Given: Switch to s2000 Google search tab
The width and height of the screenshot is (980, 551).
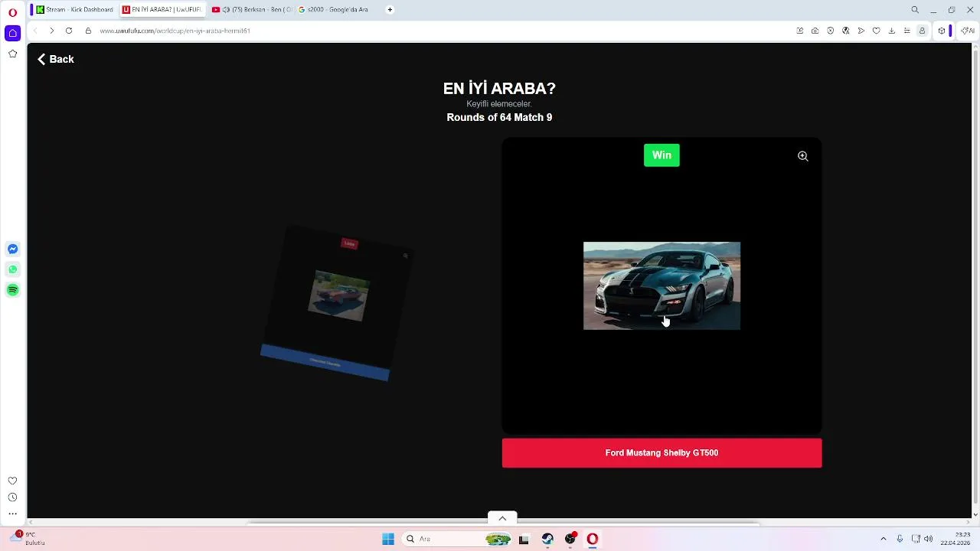Looking at the screenshot, I should click(x=334, y=10).
